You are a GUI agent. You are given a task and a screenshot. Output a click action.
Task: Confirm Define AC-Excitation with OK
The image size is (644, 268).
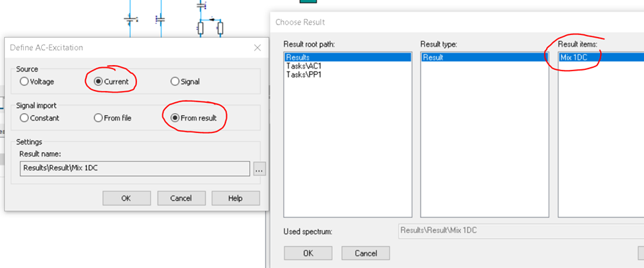click(127, 198)
